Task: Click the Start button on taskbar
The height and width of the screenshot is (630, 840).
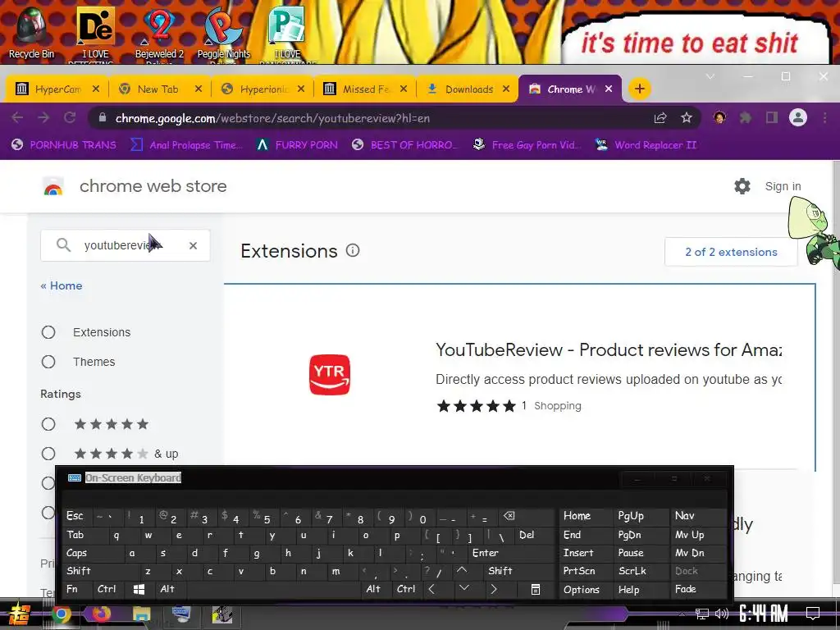Action: pos(18,614)
